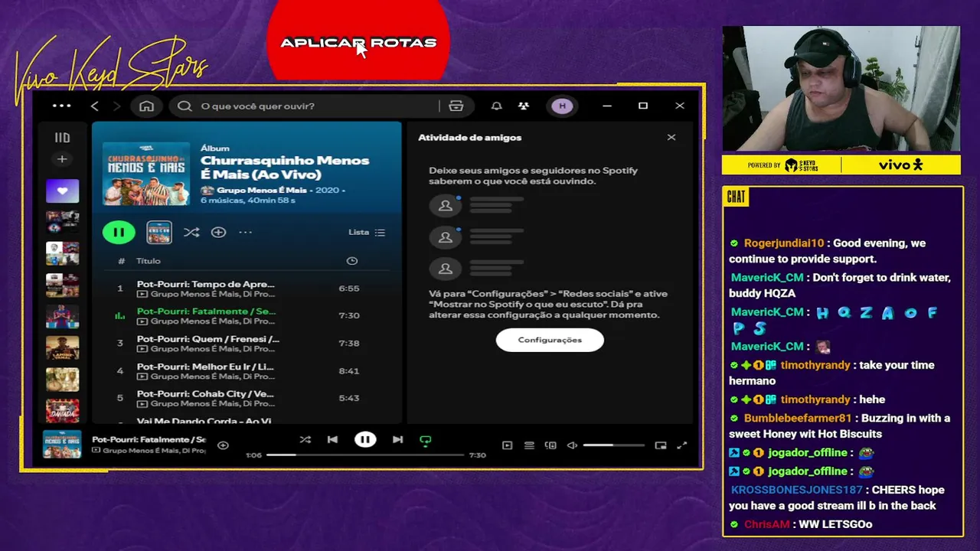Skip to next track

pos(397,439)
